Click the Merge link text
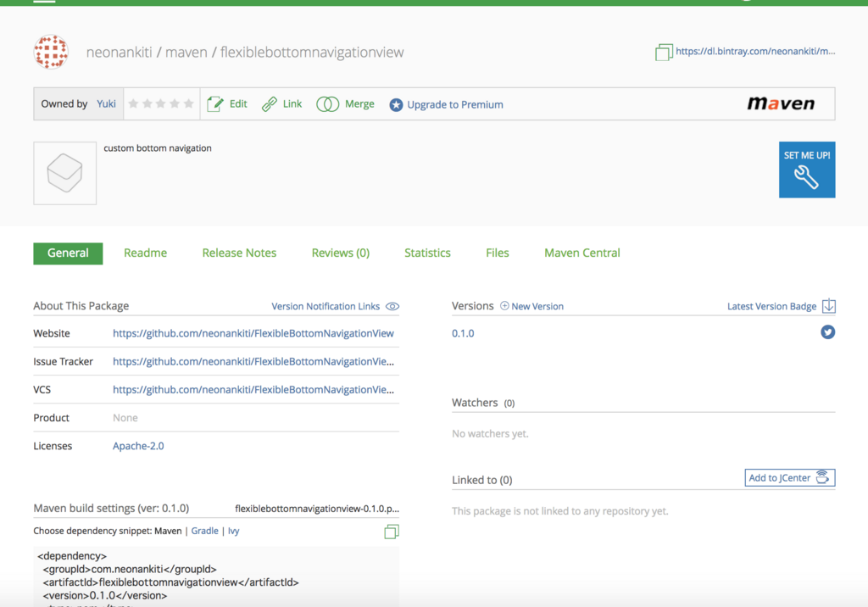The image size is (868, 607). (359, 103)
